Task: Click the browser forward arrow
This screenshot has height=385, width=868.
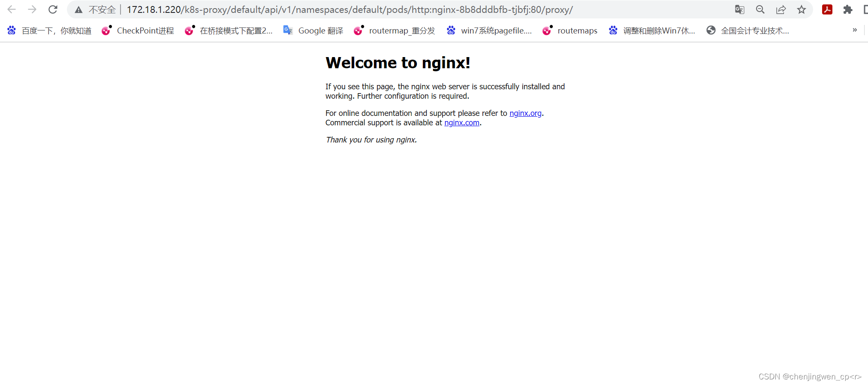Action: [x=32, y=9]
